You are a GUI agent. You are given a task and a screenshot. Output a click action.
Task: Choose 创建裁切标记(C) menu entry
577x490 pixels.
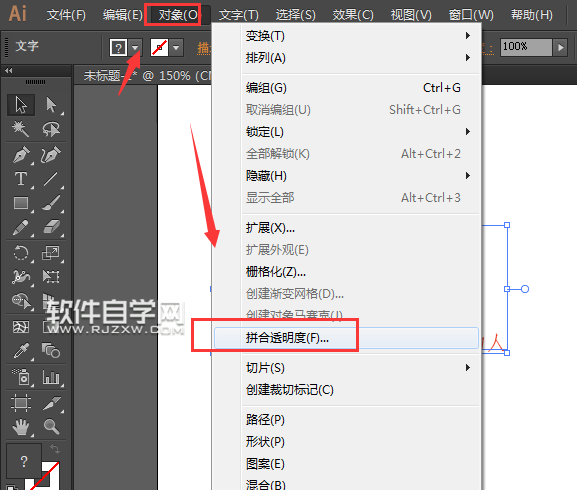click(346, 390)
